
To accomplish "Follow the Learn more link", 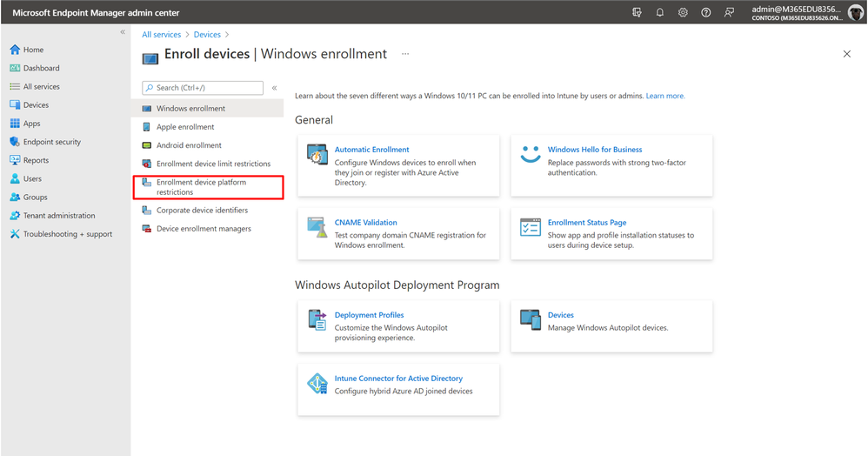I will pos(665,96).
